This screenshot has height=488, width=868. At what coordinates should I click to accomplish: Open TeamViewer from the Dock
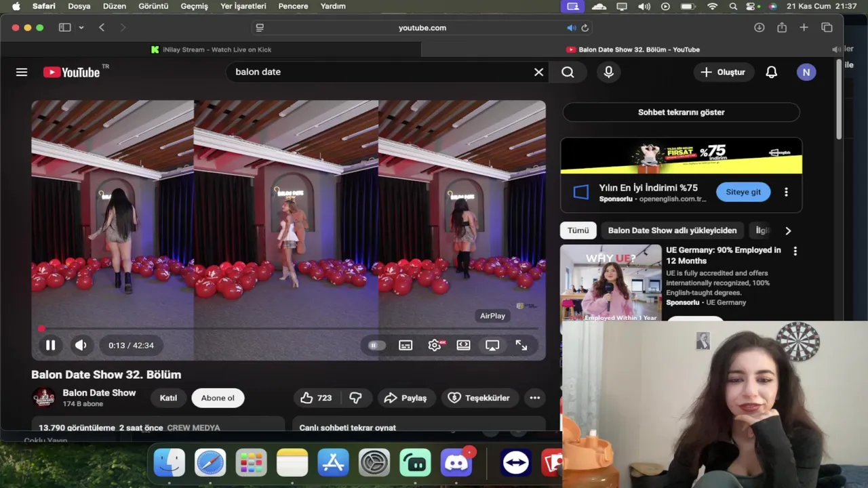(x=516, y=463)
